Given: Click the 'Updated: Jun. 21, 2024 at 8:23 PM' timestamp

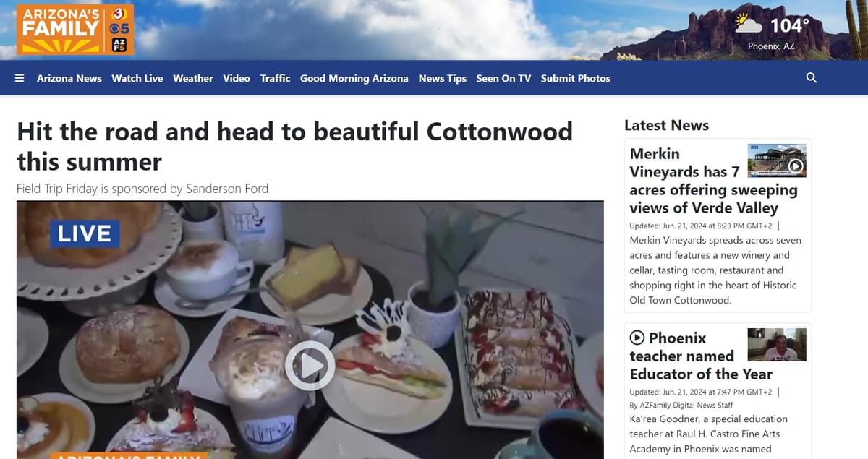Looking at the screenshot, I should point(701,226).
